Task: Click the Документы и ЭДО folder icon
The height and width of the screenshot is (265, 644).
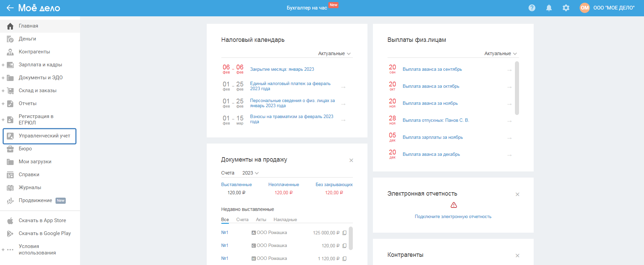Action: coord(10,78)
